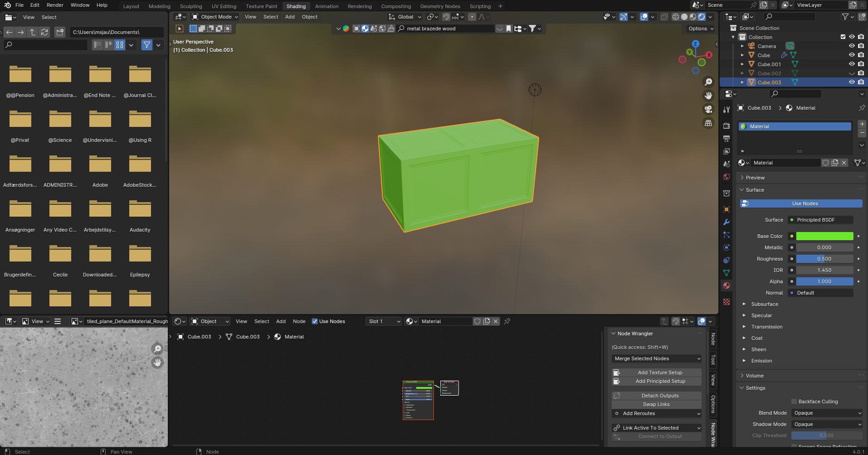Image resolution: width=868 pixels, height=455 pixels.
Task: Open the node editor Node menu
Action: pyautogui.click(x=299, y=321)
